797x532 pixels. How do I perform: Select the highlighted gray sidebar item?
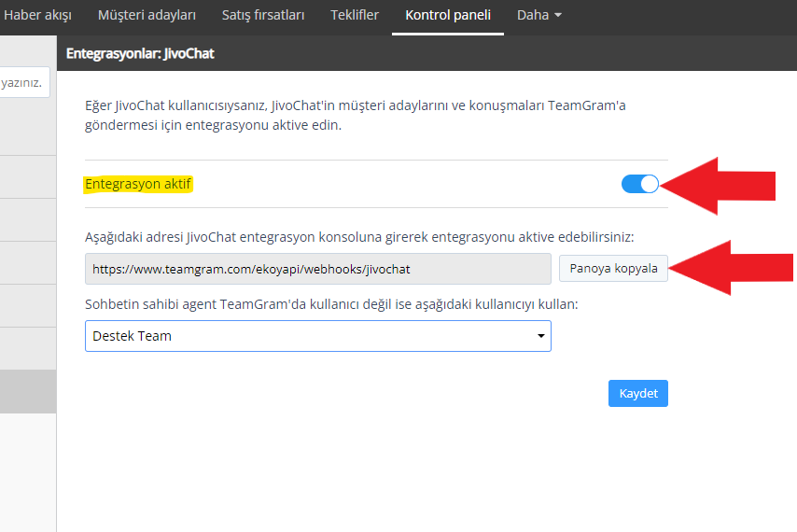[x=28, y=391]
